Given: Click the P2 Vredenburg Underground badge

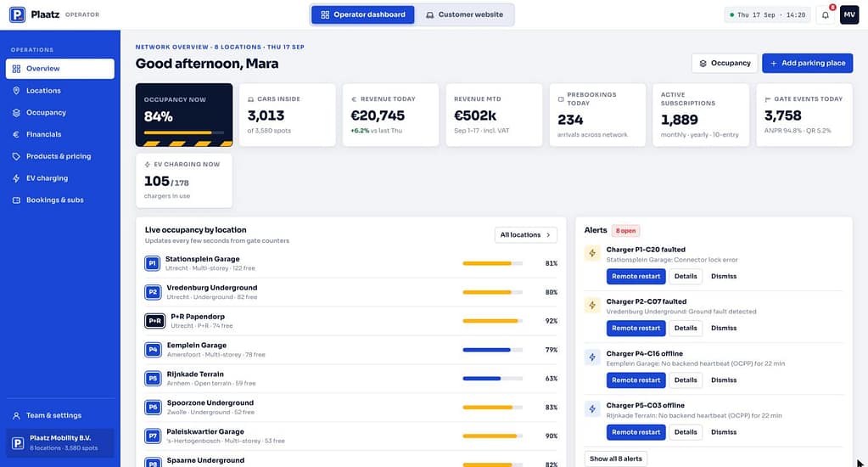Looking at the screenshot, I should pyautogui.click(x=153, y=292).
